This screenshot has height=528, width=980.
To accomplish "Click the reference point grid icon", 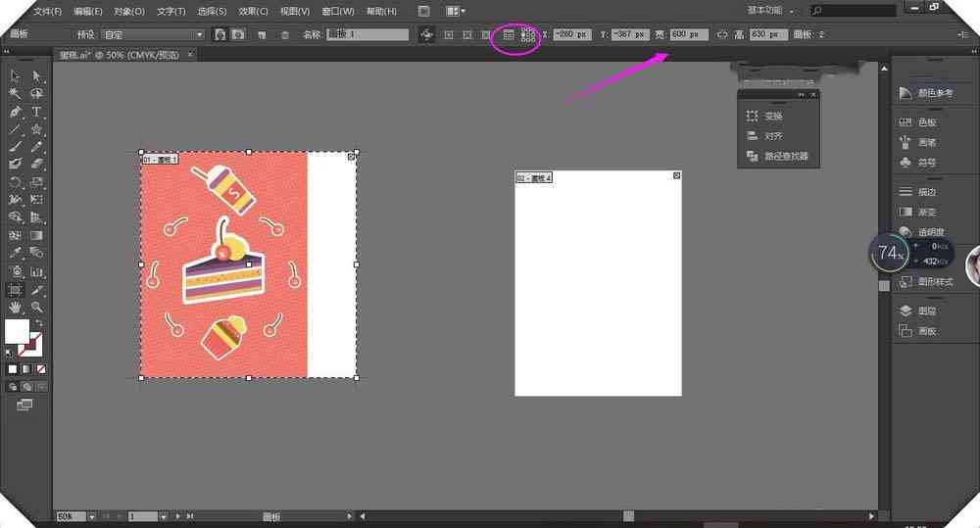I will pyautogui.click(x=528, y=35).
